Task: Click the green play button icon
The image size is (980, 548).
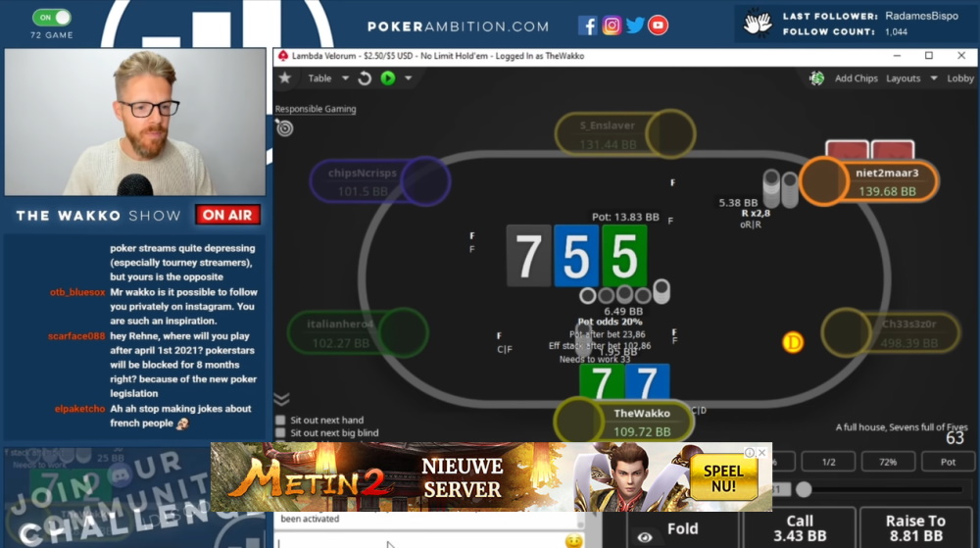Action: 388,78
